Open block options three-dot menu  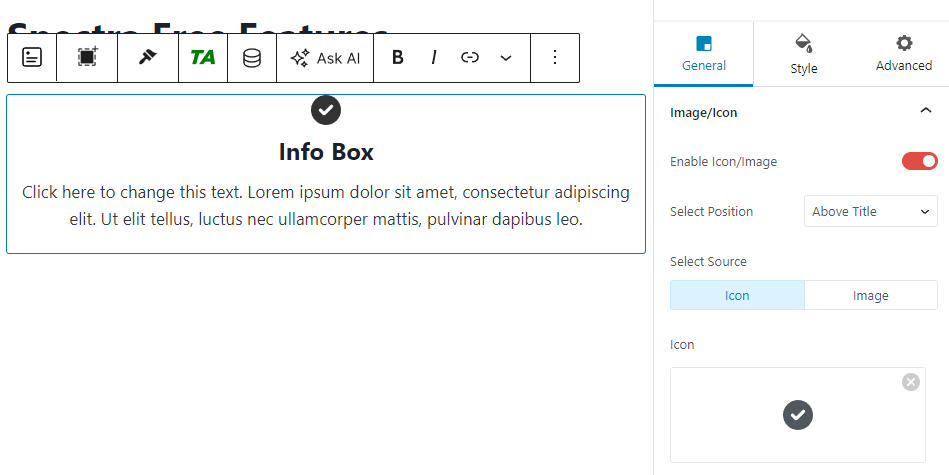[x=555, y=58]
